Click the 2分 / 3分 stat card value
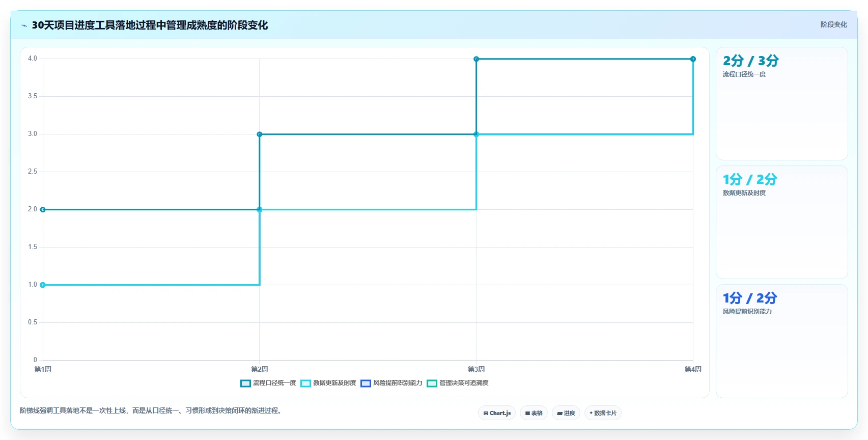Image resolution: width=868 pixels, height=440 pixels. tap(751, 61)
